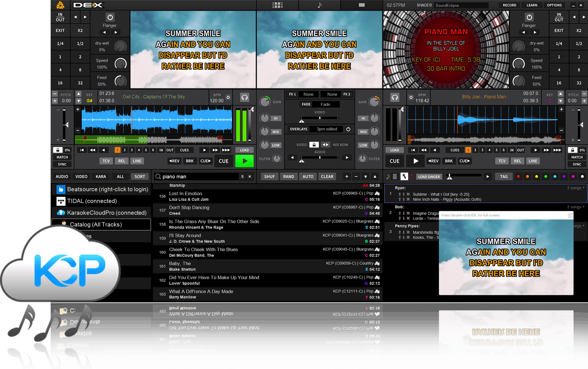Open the overlays list showing 3pm edited
This screenshot has width=588, height=369.
point(326,129)
